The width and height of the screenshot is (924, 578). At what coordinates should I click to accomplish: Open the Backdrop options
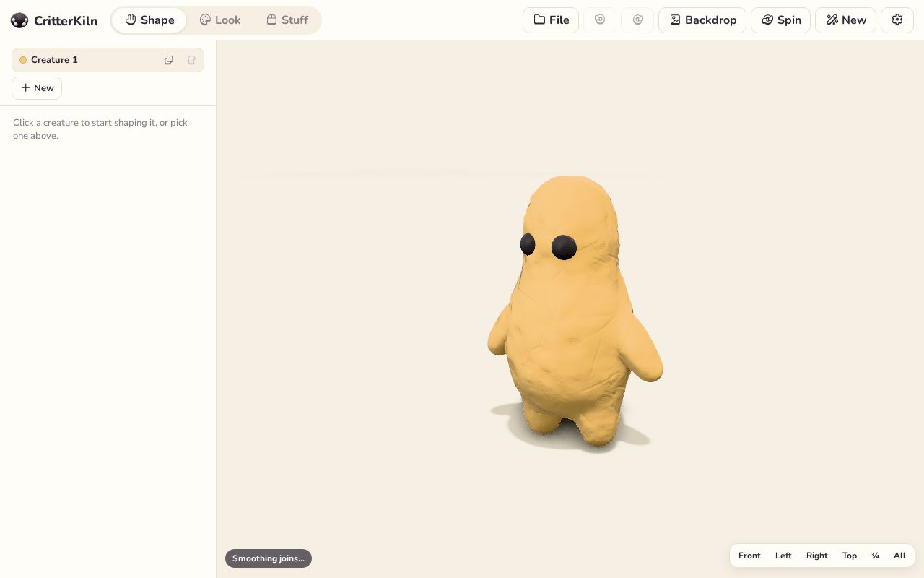pyautogui.click(x=702, y=20)
